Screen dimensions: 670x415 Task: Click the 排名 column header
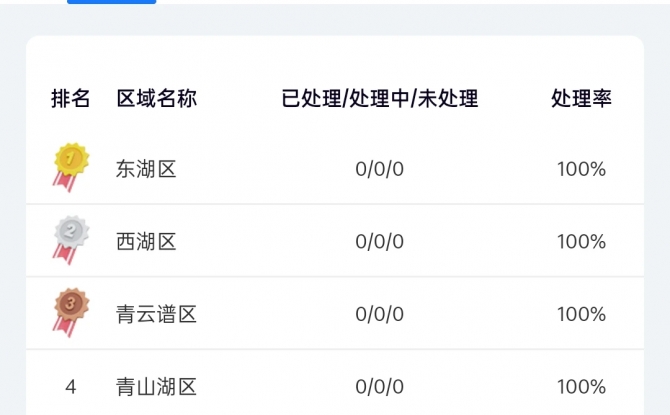pos(71,98)
